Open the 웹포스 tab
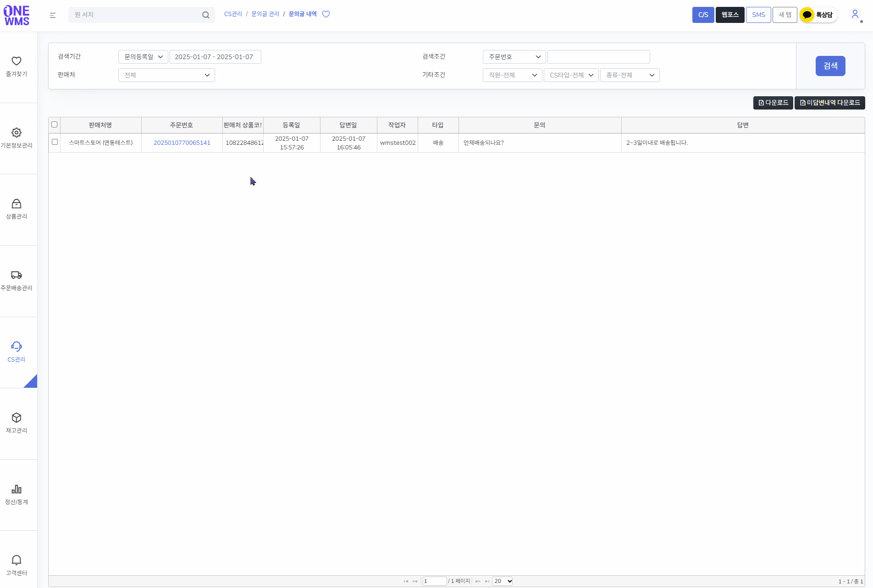Viewport: 873px width, 588px height. coord(730,15)
